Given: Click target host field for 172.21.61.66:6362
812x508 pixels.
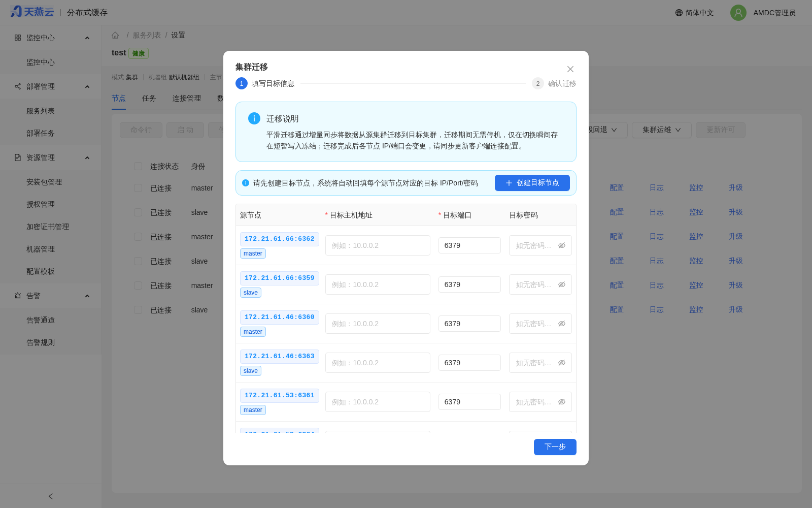Looking at the screenshot, I should 378,245.
